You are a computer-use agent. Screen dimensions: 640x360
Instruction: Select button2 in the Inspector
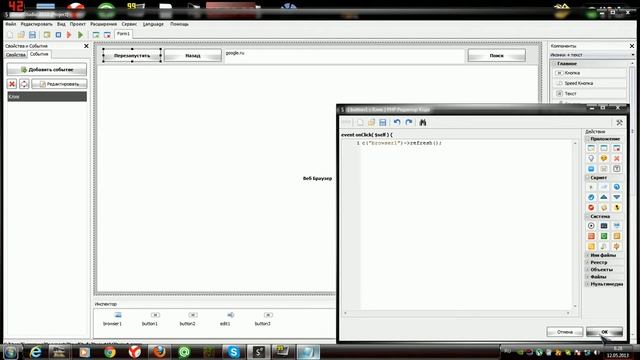(187, 319)
